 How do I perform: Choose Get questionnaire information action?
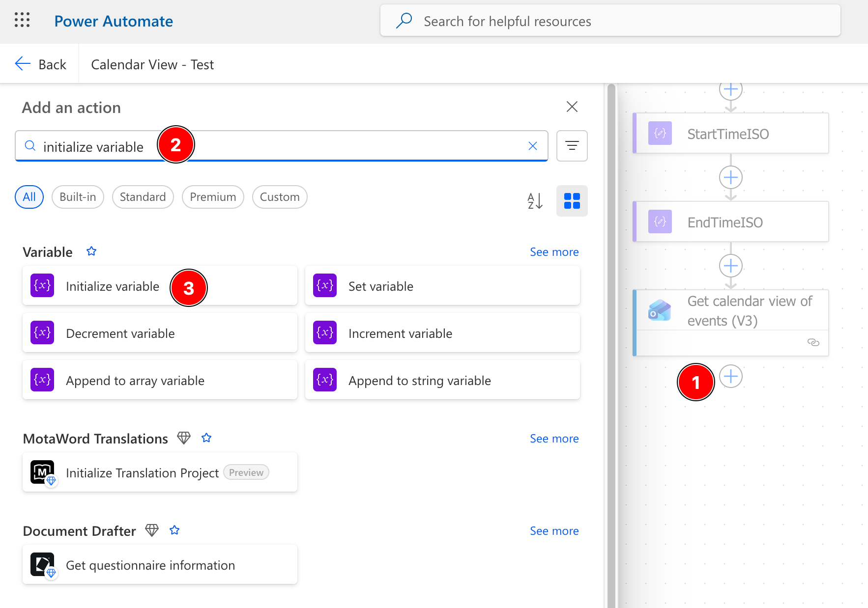pos(160,565)
